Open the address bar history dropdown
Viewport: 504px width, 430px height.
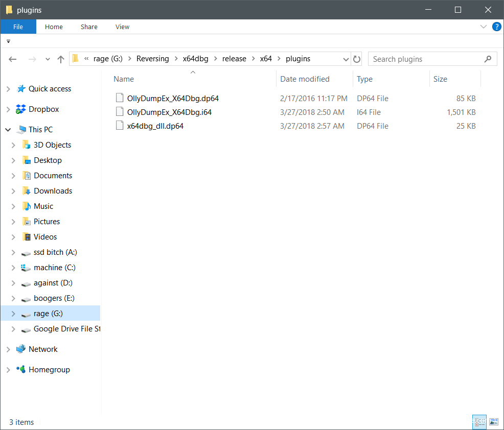346,59
